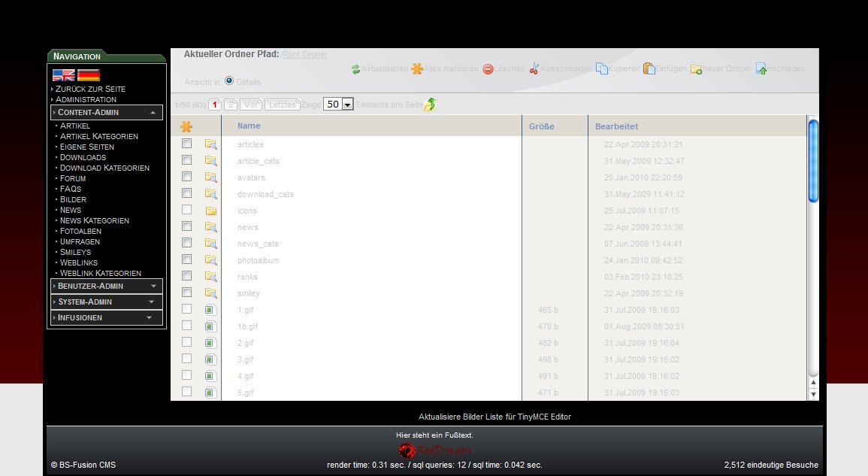This screenshot has height=476, width=868.
Task: Click the file list vertical scrollbar thumb
Action: (x=812, y=161)
